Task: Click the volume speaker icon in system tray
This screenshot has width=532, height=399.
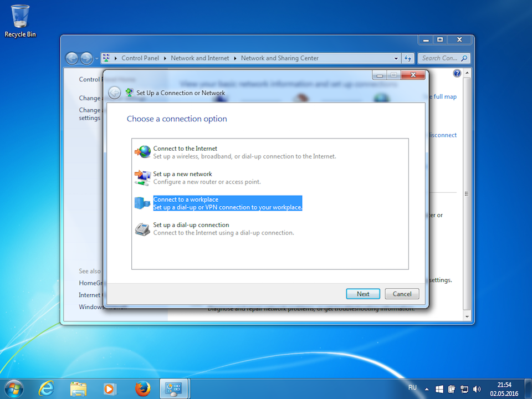Action: 477,389
